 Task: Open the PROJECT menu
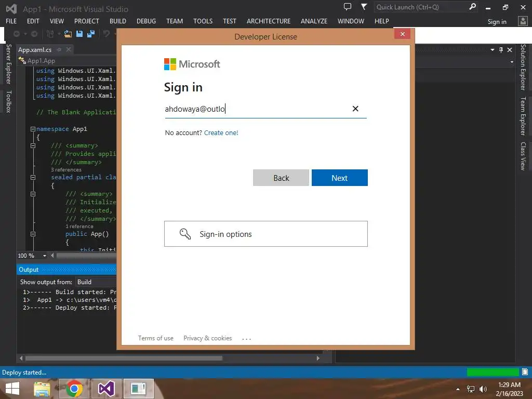(87, 21)
